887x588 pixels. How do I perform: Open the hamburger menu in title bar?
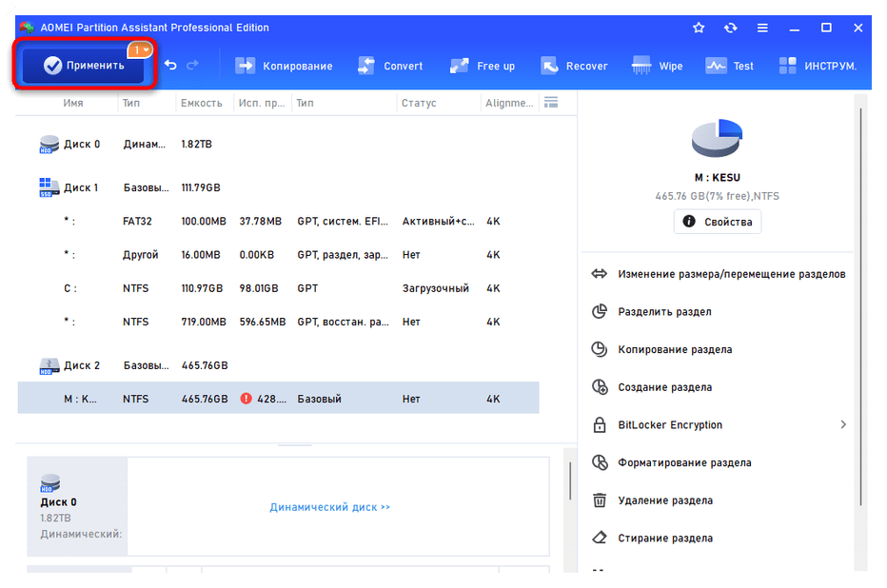pos(762,29)
